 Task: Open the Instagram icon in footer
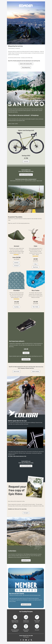coord(23,640)
